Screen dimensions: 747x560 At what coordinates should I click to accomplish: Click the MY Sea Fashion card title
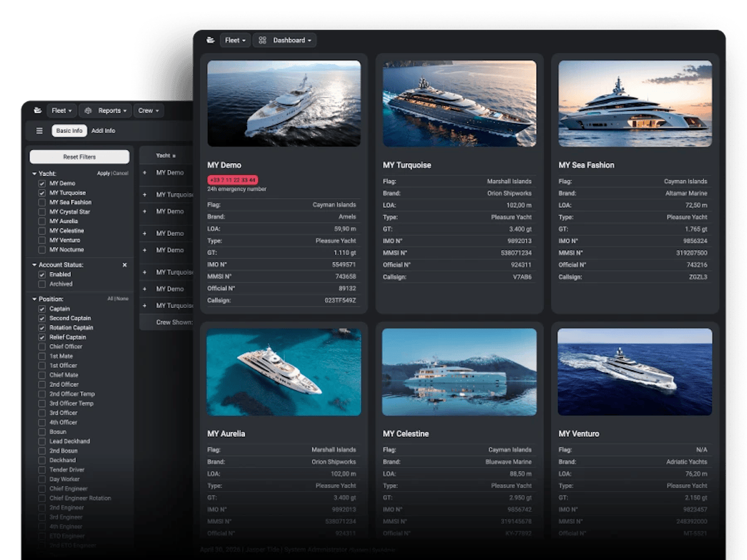point(586,165)
